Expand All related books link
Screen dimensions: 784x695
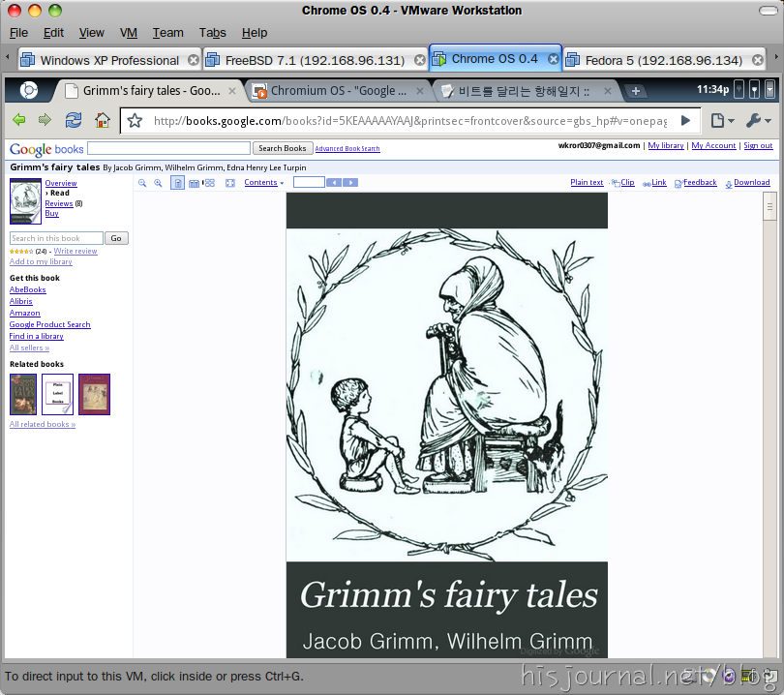click(x=43, y=424)
